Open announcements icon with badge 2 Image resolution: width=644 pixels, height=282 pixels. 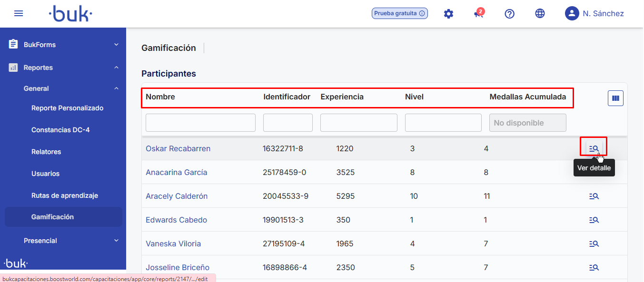[x=478, y=14]
